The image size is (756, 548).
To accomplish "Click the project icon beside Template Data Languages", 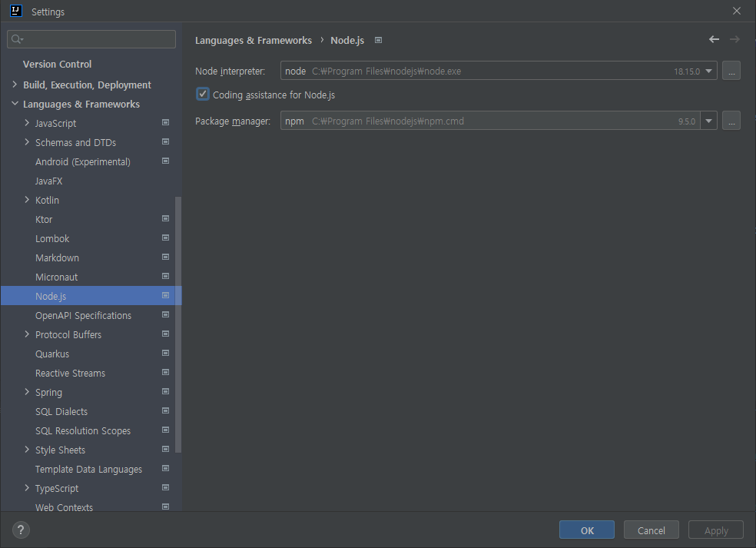I will pos(165,468).
